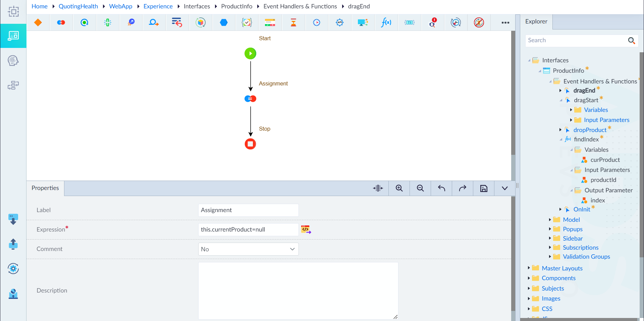
Task: Select index output parameter
Action: coord(598,200)
